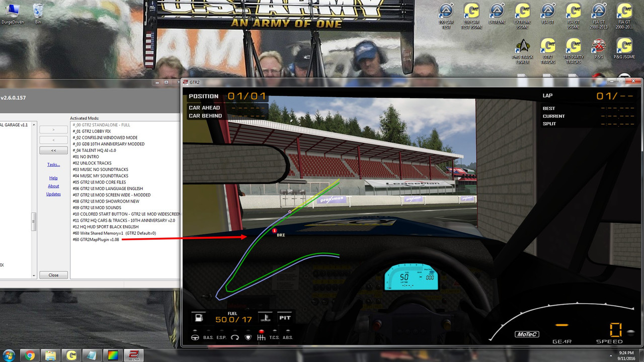Select '#01 NO INTRO' in Activated Mods

(86, 157)
